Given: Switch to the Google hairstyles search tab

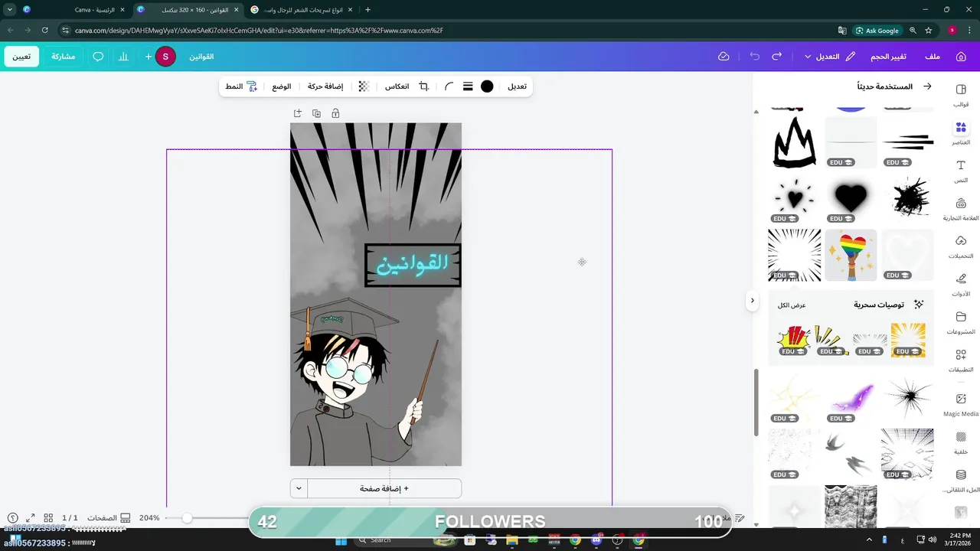Looking at the screenshot, I should click(302, 10).
